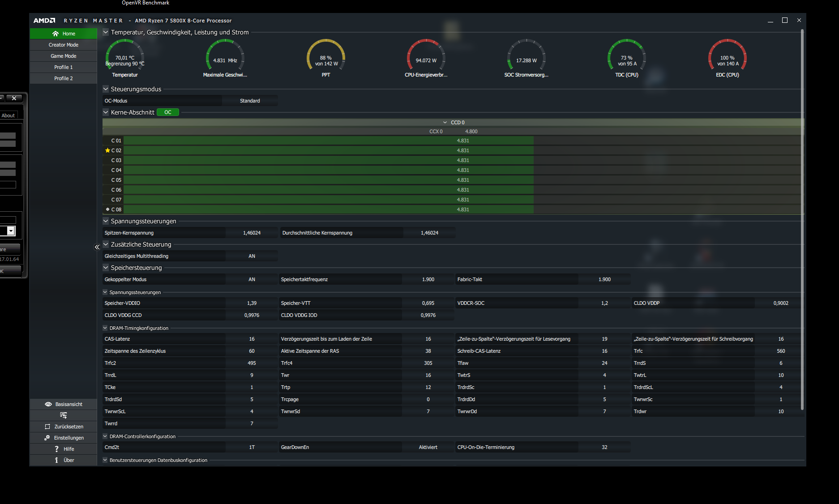Click the EDC (CPU) gauge
This screenshot has height=504, width=839.
(x=728, y=57)
